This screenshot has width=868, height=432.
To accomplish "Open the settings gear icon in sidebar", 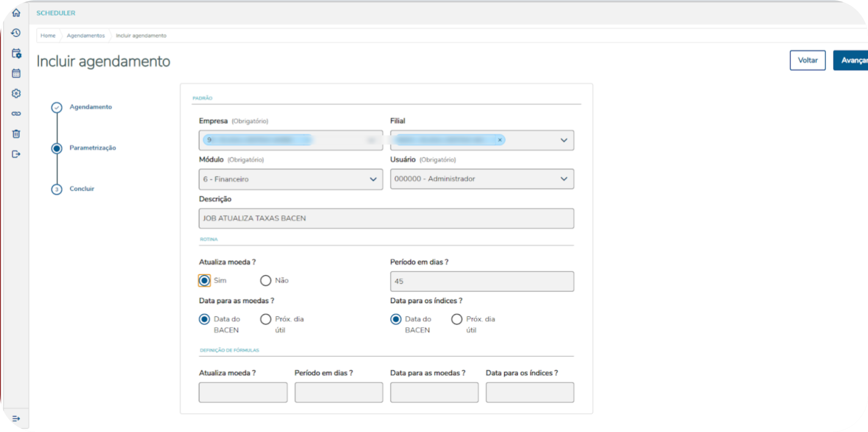I will coord(16,93).
